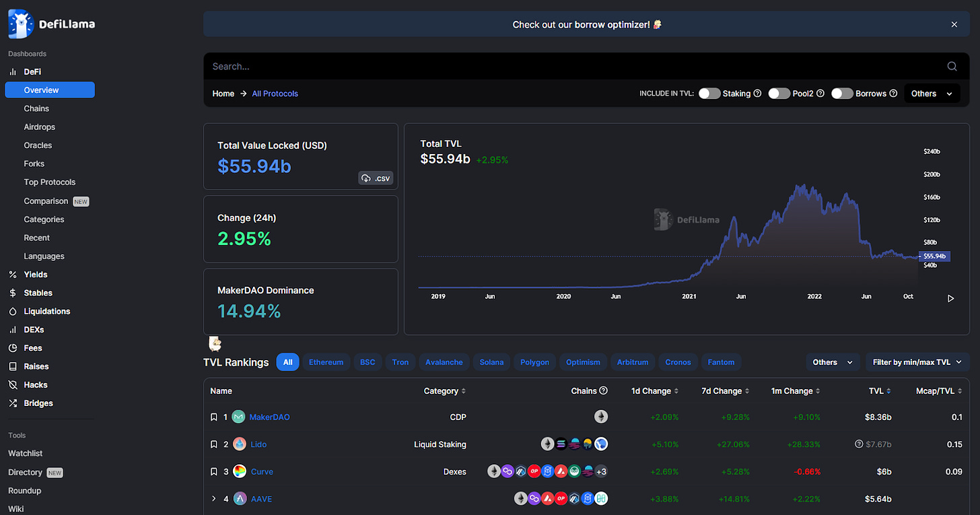Open the MakerDAO protocol link

pyautogui.click(x=269, y=417)
